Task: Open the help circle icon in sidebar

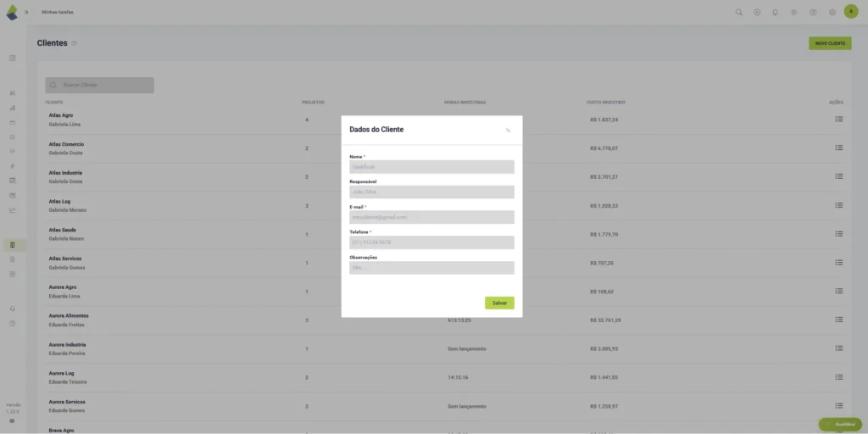Action: [12, 323]
